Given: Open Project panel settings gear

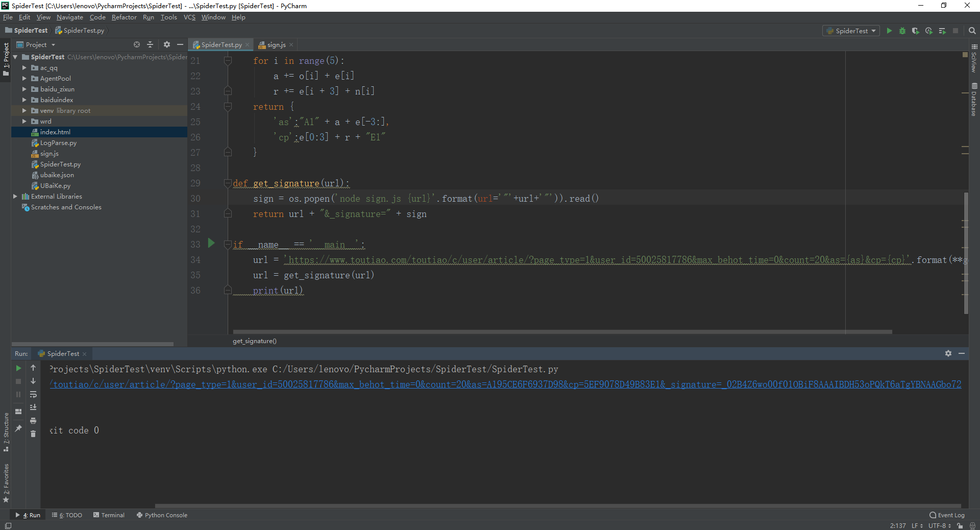Looking at the screenshot, I should point(167,45).
